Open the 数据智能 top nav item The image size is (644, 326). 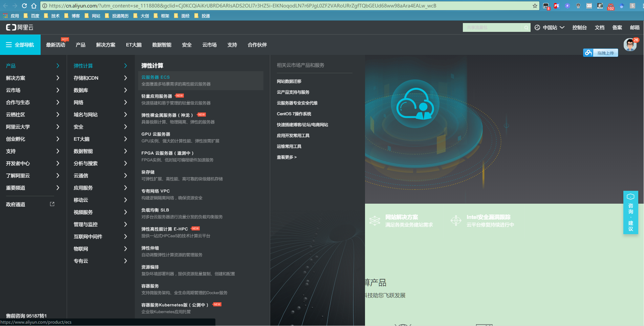(162, 45)
